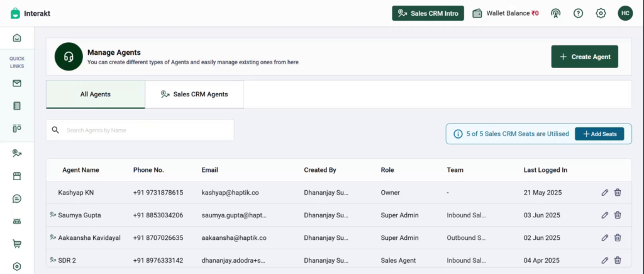Screen dimensions: 644x274
Task: Open the shopping cart icon in sidebar
Action: click(17, 244)
